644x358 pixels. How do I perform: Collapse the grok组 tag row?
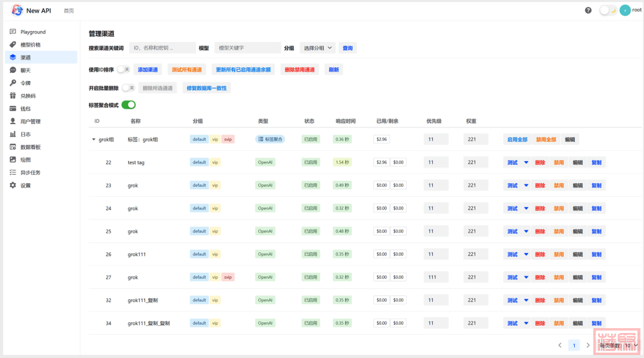pyautogui.click(x=94, y=140)
